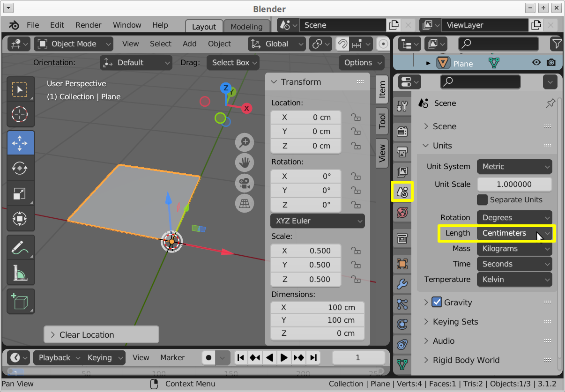565x392 pixels.
Task: Click the Pan view hand icon
Action: tap(244, 163)
